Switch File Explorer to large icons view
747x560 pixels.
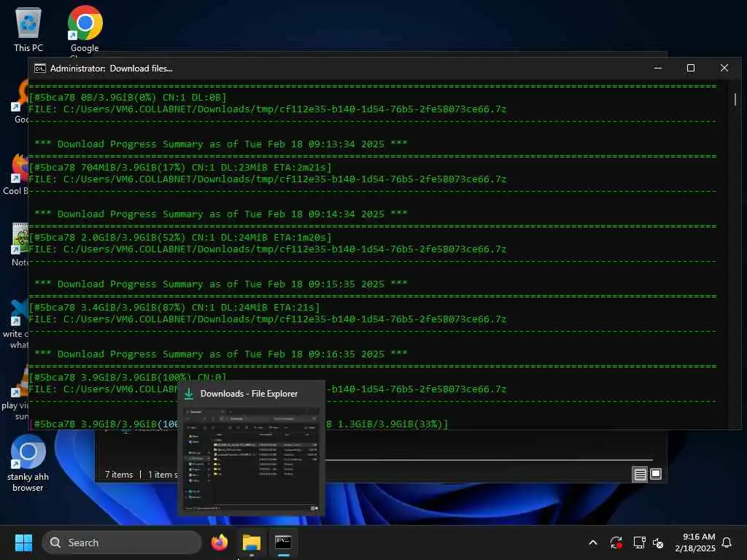(x=656, y=474)
